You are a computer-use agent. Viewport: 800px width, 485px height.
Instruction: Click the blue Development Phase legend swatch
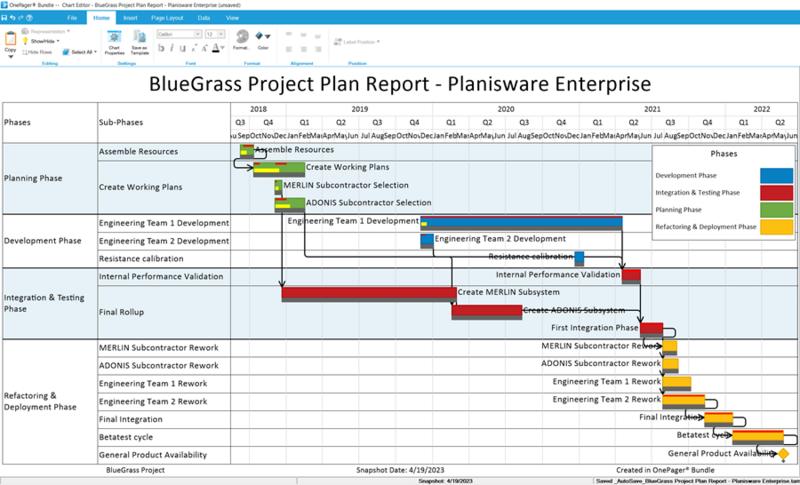(x=777, y=175)
